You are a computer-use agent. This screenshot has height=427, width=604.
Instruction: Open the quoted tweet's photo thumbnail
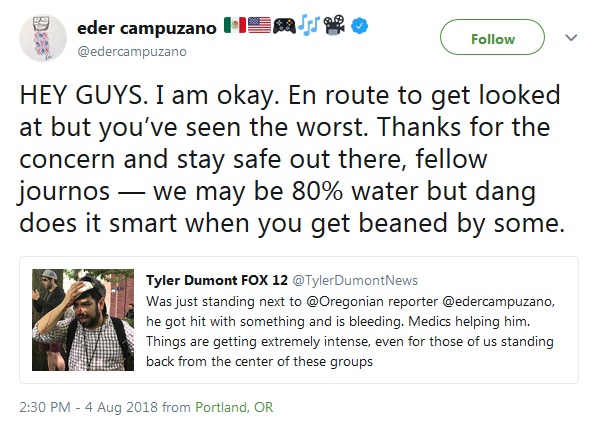tap(83, 320)
